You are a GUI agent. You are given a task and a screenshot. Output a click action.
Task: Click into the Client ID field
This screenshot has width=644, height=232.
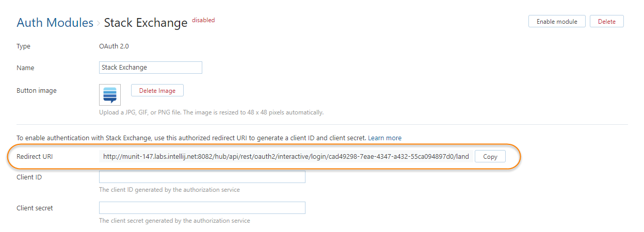pos(202,177)
